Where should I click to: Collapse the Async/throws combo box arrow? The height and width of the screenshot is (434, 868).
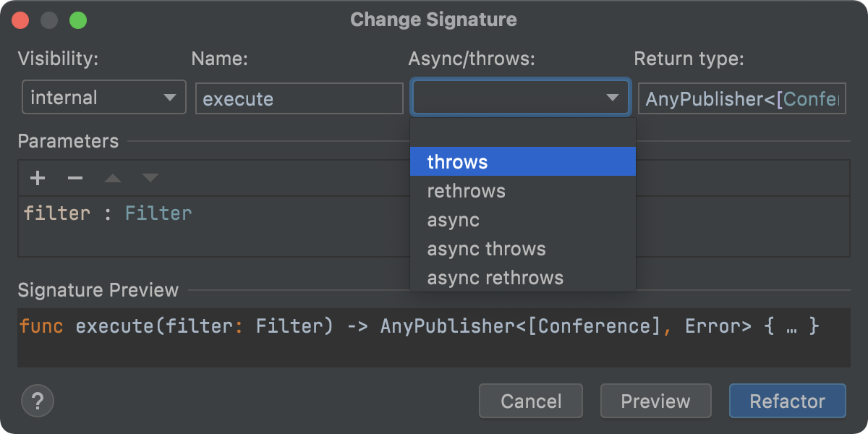tap(612, 98)
